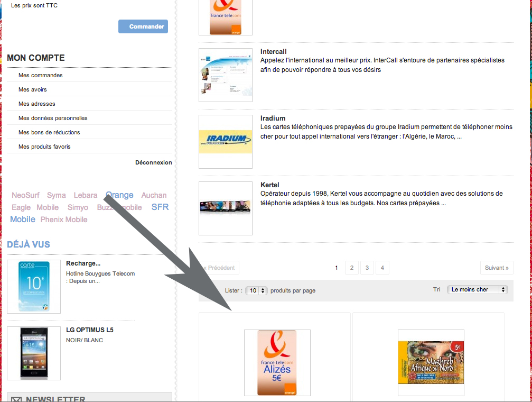Click the newsletter envelope icon
Screen dimensions: 532x402
point(16,399)
